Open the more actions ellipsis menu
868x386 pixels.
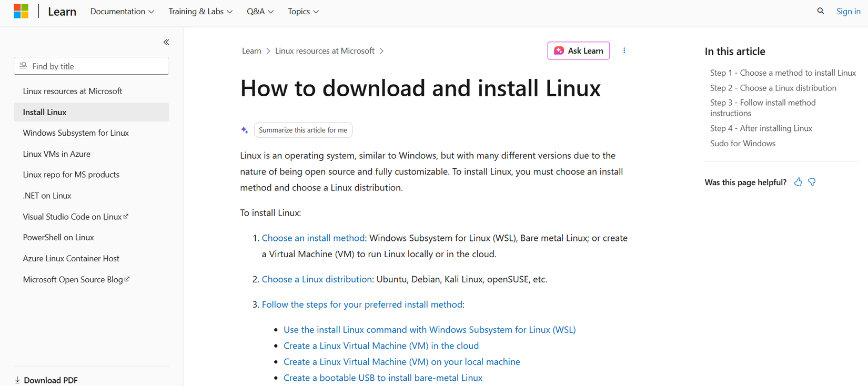point(624,50)
